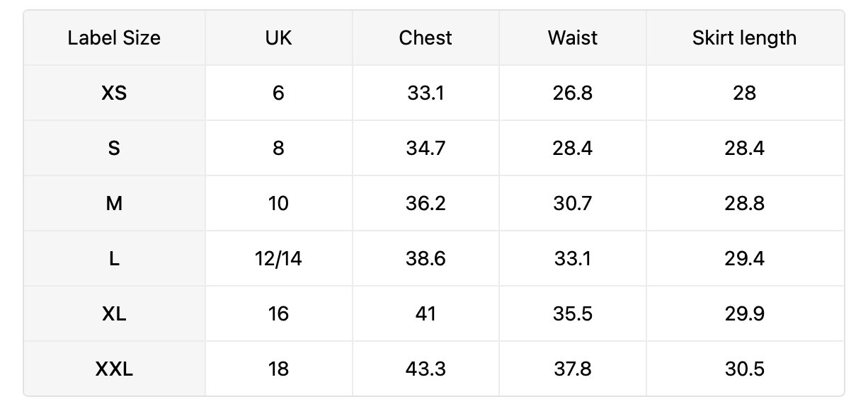The width and height of the screenshot is (868, 416).
Task: Select the XL size row label
Action: pos(114,313)
